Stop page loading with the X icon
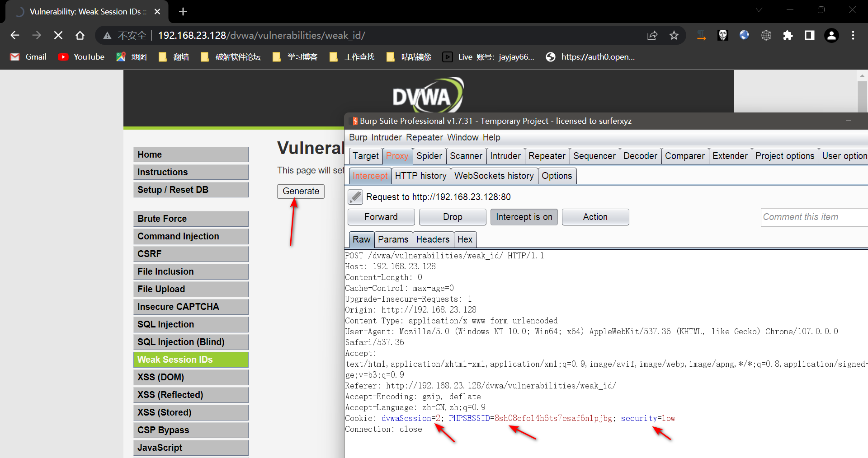This screenshot has height=458, width=868. point(58,35)
